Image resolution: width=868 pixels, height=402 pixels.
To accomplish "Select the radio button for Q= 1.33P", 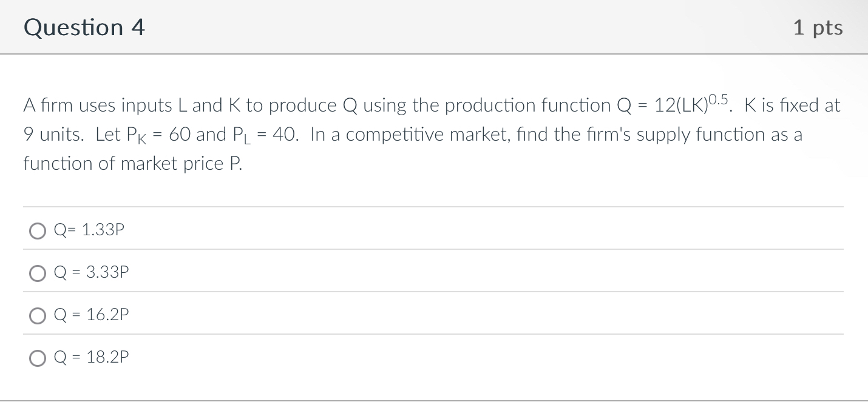I will 38,230.
